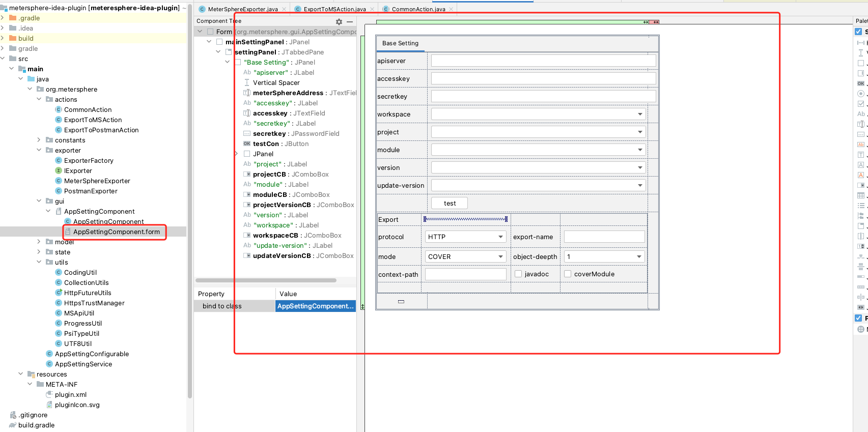Select the JTextField icon in the Palette
Image resolution: width=868 pixels, height=432 pixels.
[861, 124]
